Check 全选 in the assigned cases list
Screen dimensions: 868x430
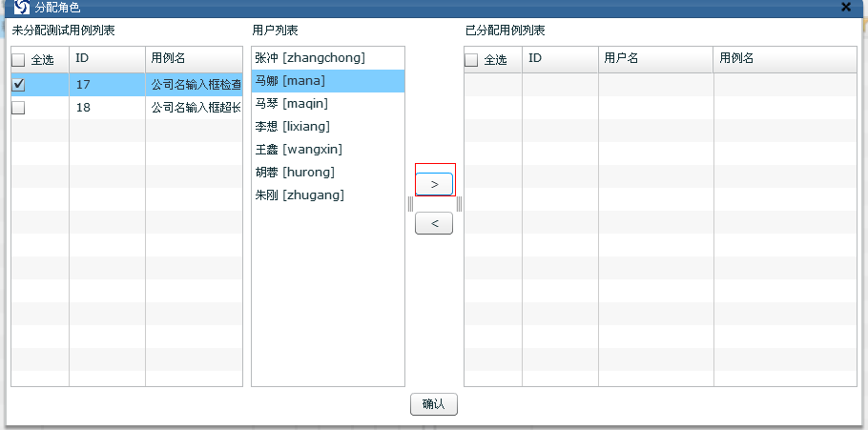(471, 60)
